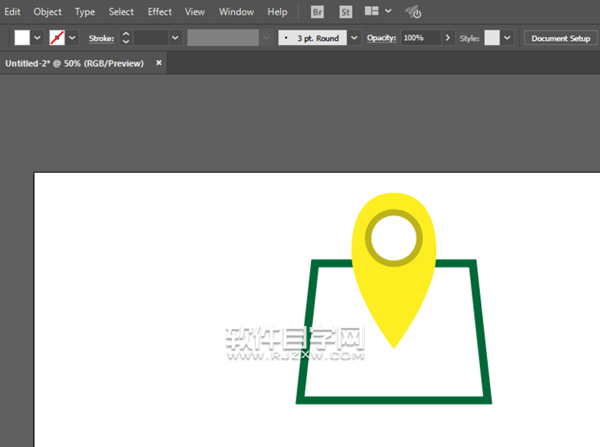
Task: Expand the fill color dropdown arrow
Action: coord(38,38)
